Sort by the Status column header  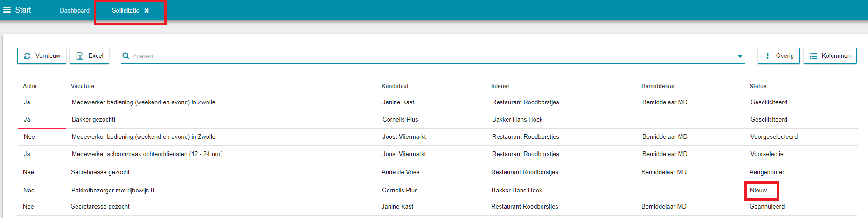pos(758,86)
